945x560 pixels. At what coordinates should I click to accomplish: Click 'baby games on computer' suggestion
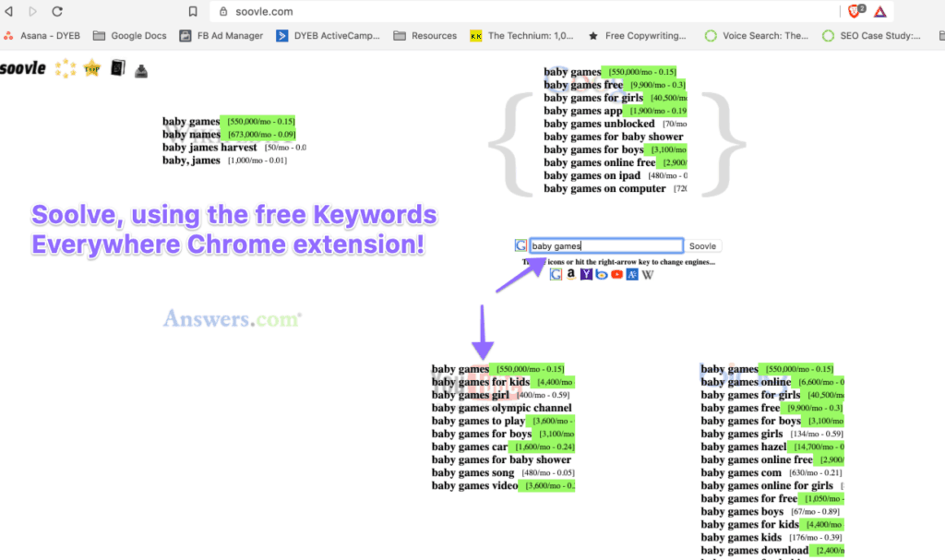coord(604,188)
